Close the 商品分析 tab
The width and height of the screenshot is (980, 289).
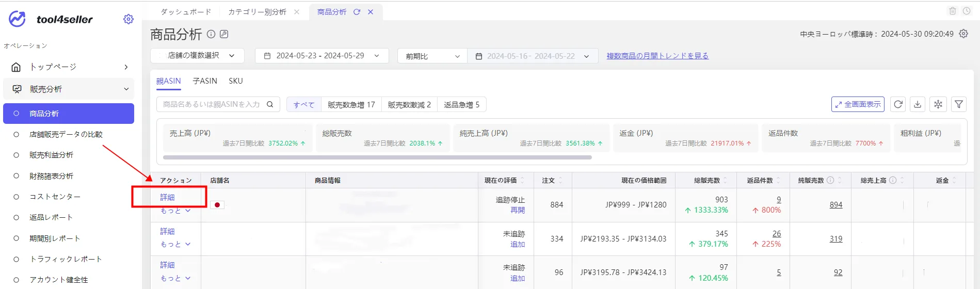371,12
